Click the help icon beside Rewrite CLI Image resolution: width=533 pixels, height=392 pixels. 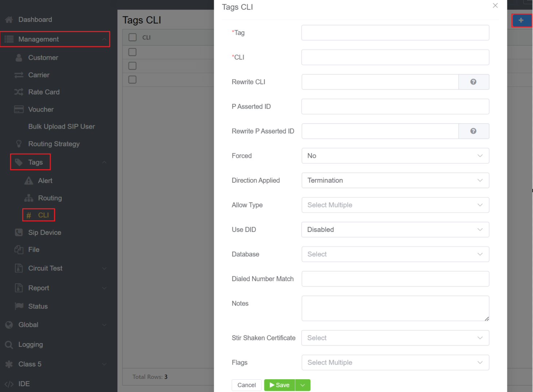pos(473,82)
